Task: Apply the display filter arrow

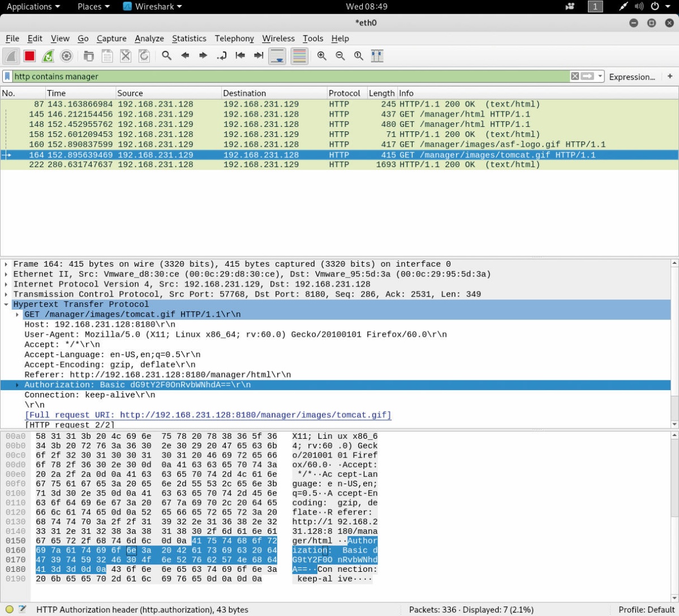Action: pyautogui.click(x=588, y=76)
